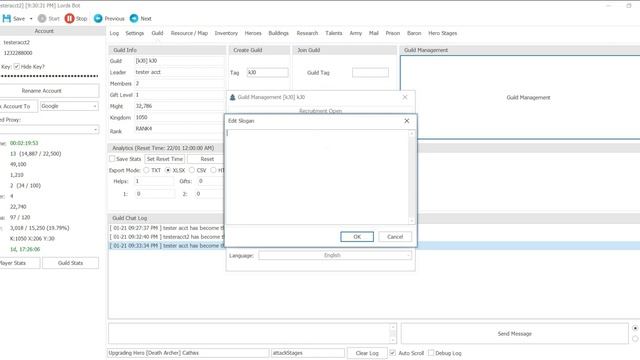Click the attackStages status field

308,353
